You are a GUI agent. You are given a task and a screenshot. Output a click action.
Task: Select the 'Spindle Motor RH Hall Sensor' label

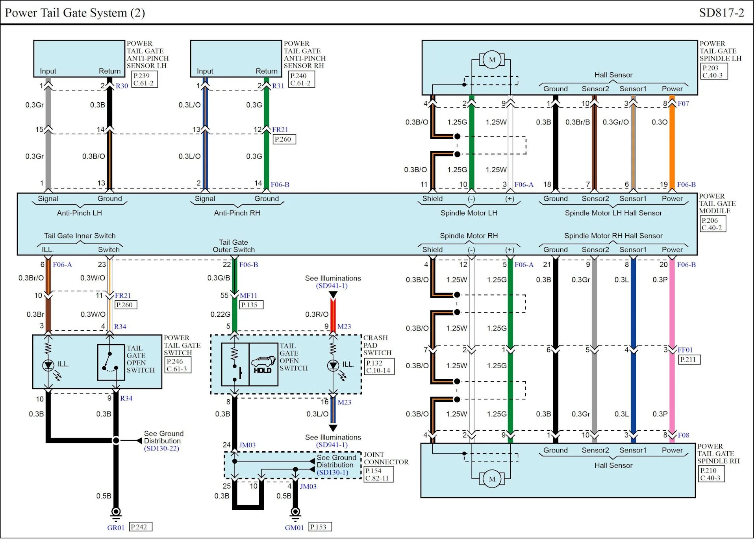tap(613, 236)
